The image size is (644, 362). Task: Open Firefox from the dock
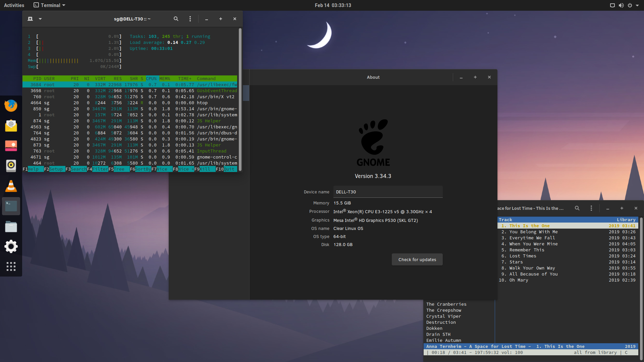[11, 106]
